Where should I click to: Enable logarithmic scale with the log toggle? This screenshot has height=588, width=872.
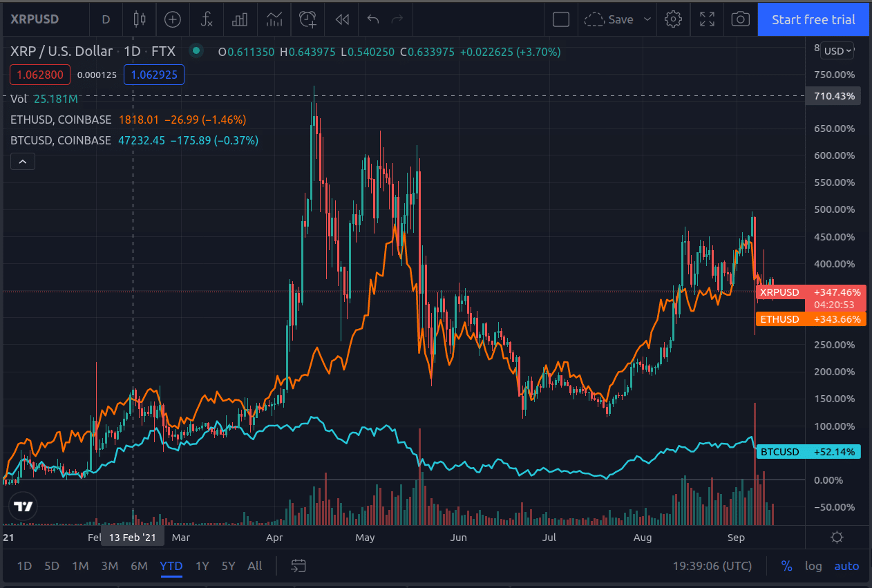coord(813,566)
